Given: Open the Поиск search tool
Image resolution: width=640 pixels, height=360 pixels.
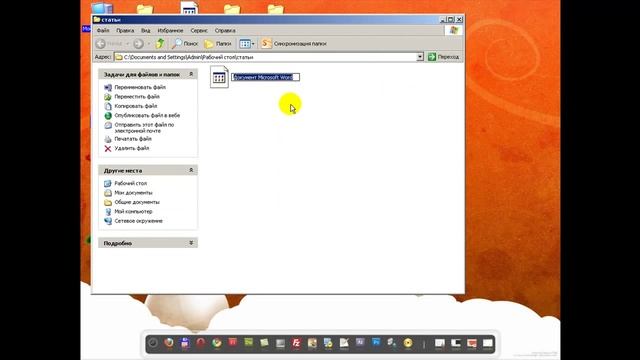Looking at the screenshot, I should click(x=184, y=43).
